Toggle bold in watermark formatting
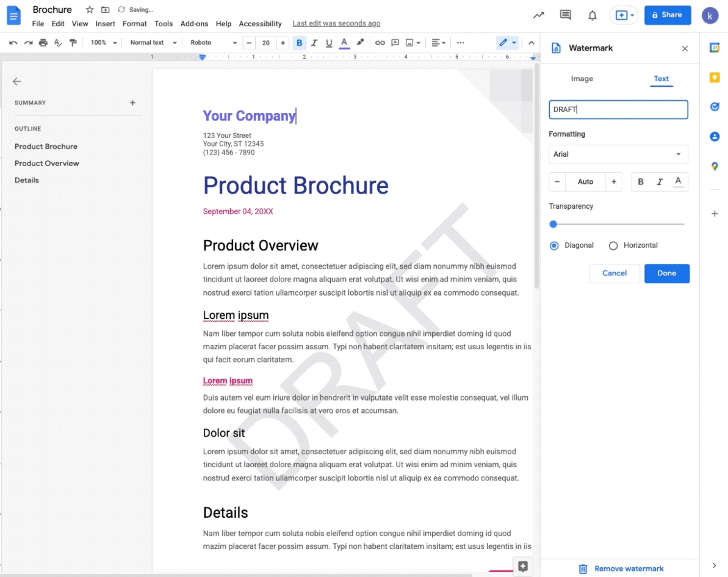Viewport: 728px width, 577px height. coord(641,182)
